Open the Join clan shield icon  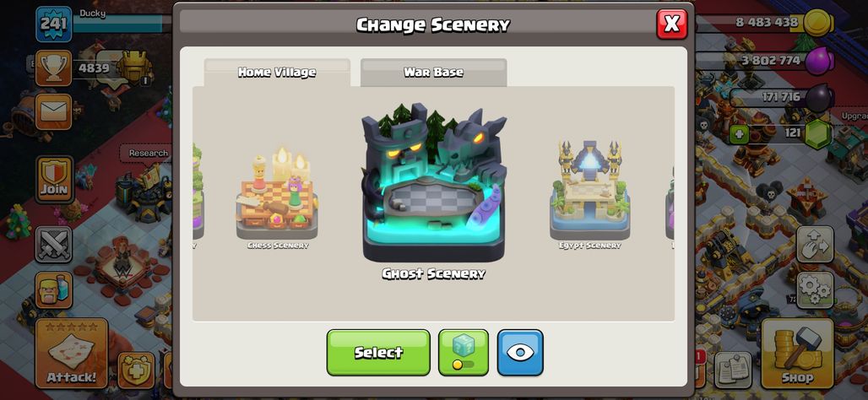[x=54, y=180]
